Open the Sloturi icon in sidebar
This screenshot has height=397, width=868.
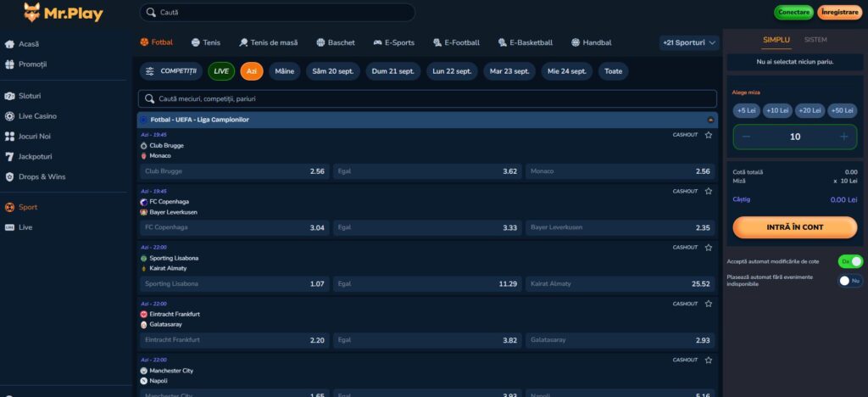pyautogui.click(x=9, y=96)
